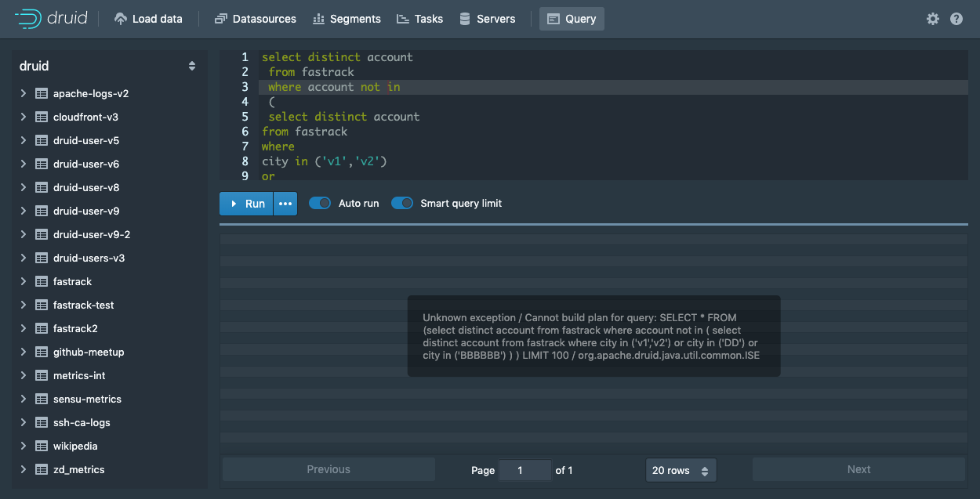Click table icon beside druid-user-v5
The image size is (980, 499).
[42, 140]
